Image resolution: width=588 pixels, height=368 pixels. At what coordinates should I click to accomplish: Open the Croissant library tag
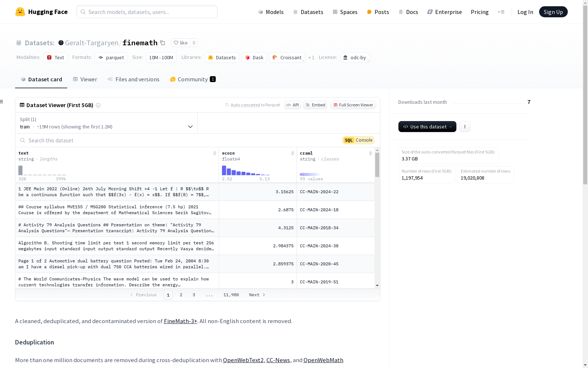point(287,57)
